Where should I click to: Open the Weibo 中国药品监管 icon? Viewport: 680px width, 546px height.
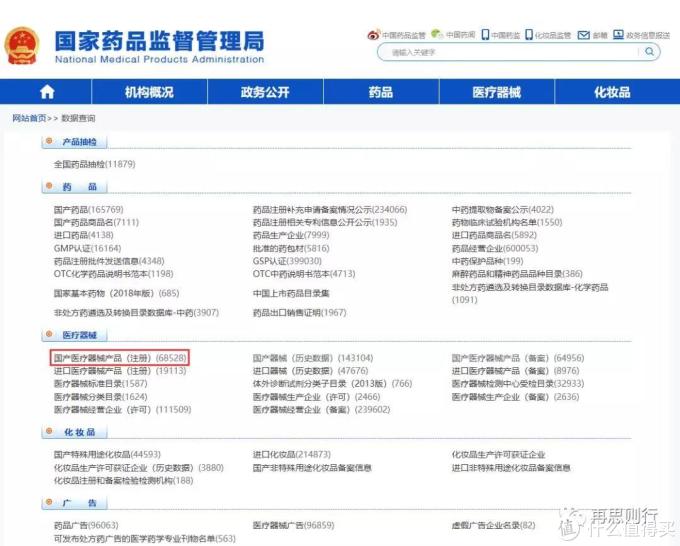tap(373, 35)
